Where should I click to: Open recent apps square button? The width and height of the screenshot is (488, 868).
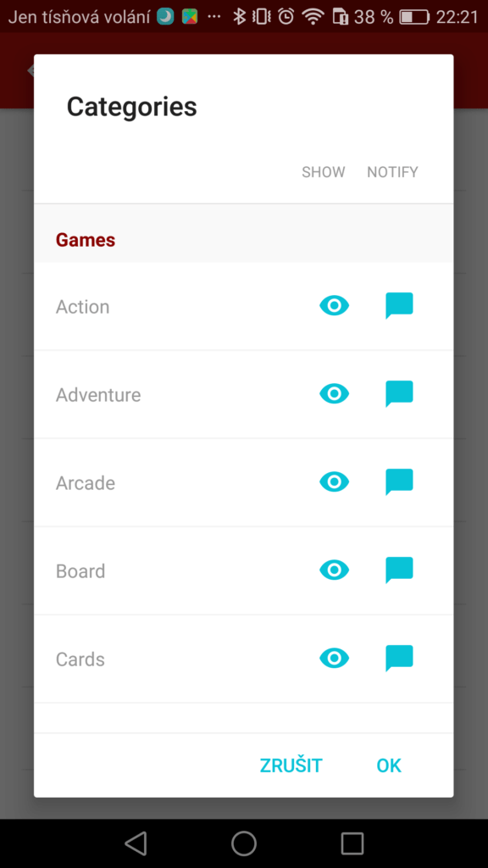(352, 843)
